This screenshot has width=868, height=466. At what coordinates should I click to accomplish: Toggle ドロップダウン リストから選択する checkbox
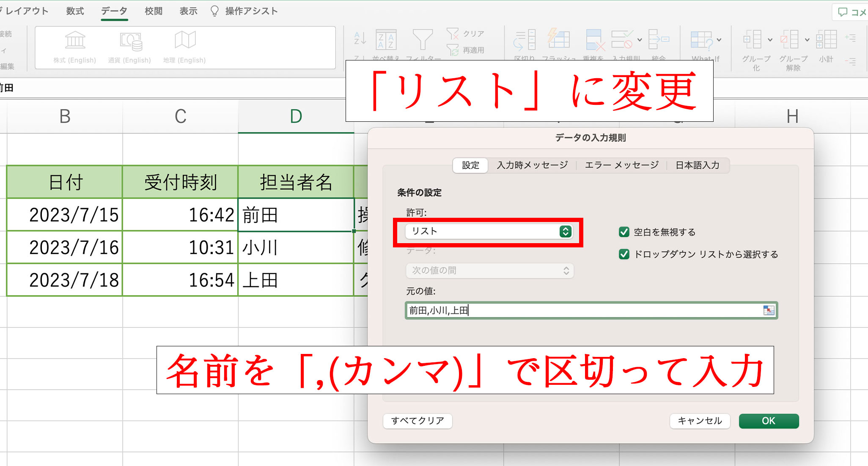(624, 254)
